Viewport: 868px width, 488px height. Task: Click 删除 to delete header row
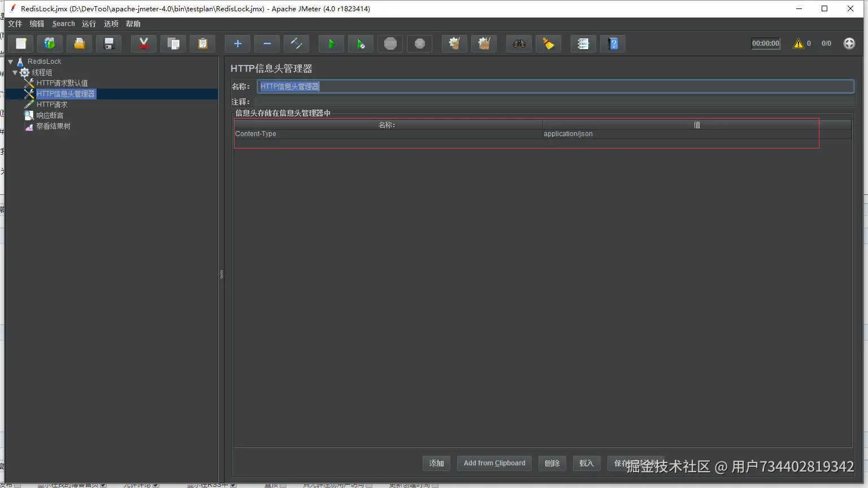click(x=552, y=463)
